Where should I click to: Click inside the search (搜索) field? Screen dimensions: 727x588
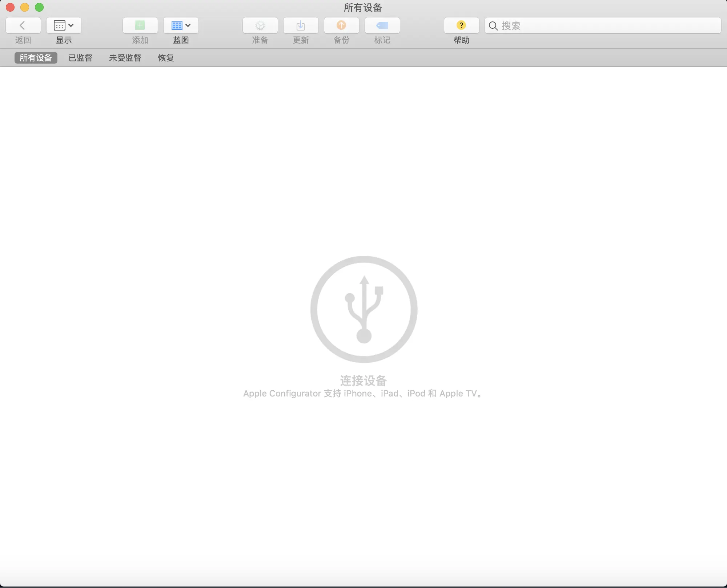[611, 26]
